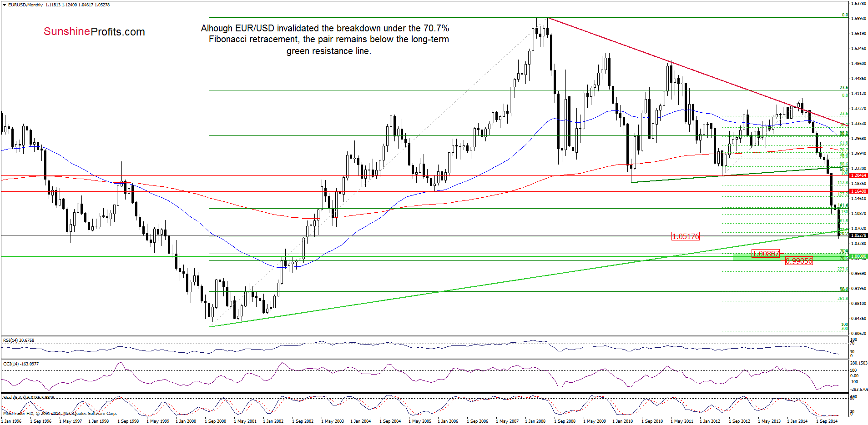Image resolution: width=868 pixels, height=425 pixels.
Task: Click the 1 May 2003 date label
Action: click(333, 421)
